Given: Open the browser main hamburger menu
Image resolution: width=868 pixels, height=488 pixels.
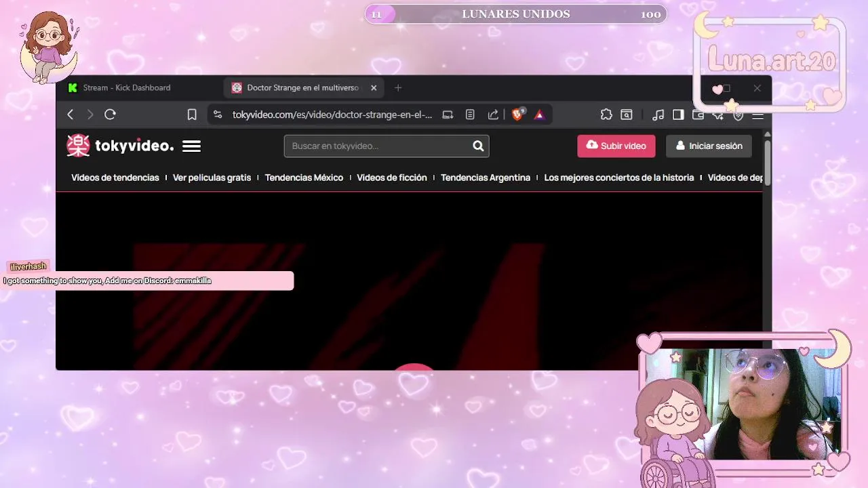Looking at the screenshot, I should click(758, 115).
